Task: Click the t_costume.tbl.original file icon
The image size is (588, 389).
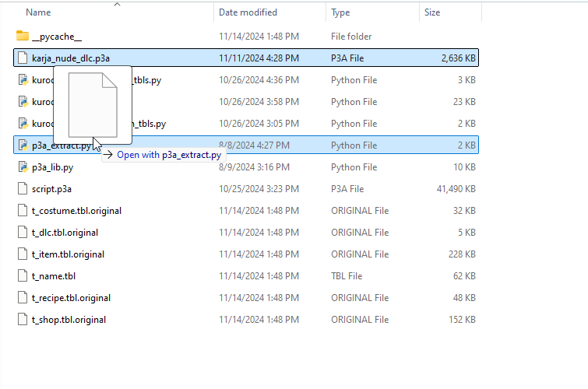Action: pyautogui.click(x=23, y=210)
